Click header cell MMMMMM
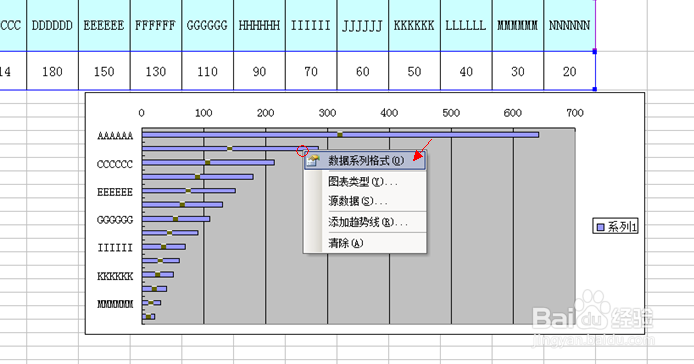Viewport: 694px width, 364px height. (x=517, y=26)
